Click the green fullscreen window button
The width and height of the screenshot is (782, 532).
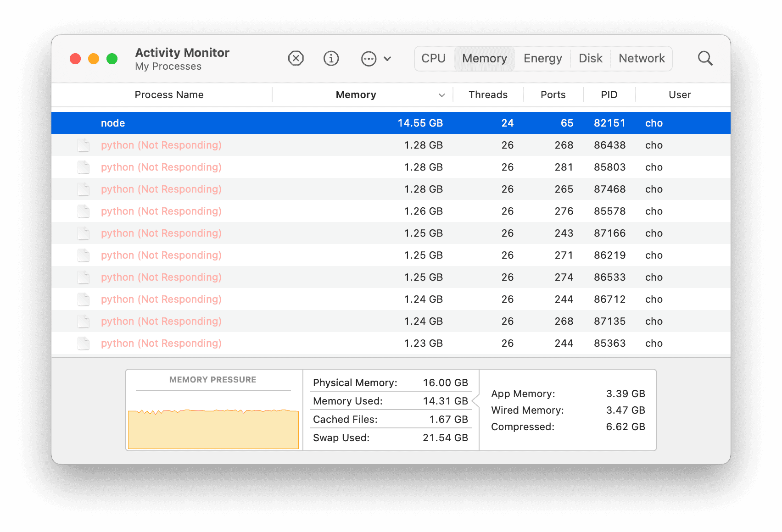112,59
